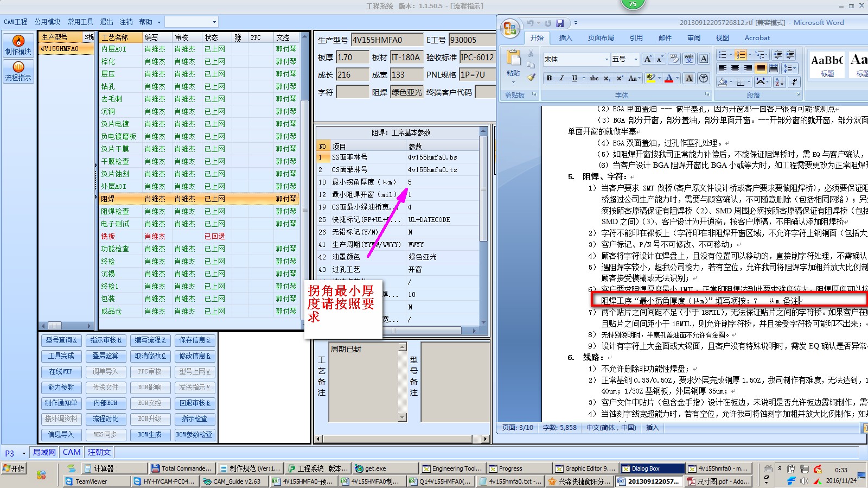Open Word font name dropdown 宋体

click(x=607, y=59)
